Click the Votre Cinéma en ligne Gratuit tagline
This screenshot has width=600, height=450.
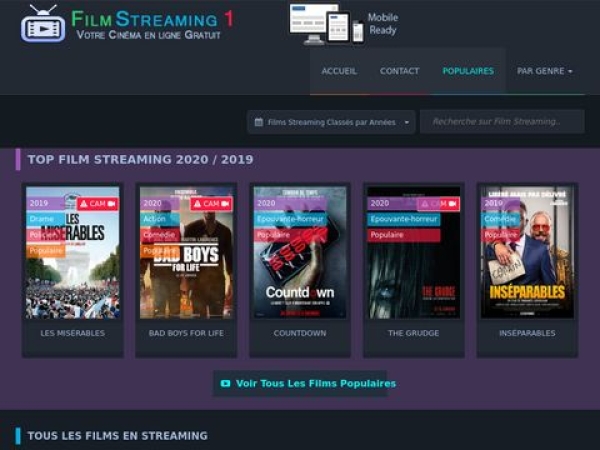point(148,35)
